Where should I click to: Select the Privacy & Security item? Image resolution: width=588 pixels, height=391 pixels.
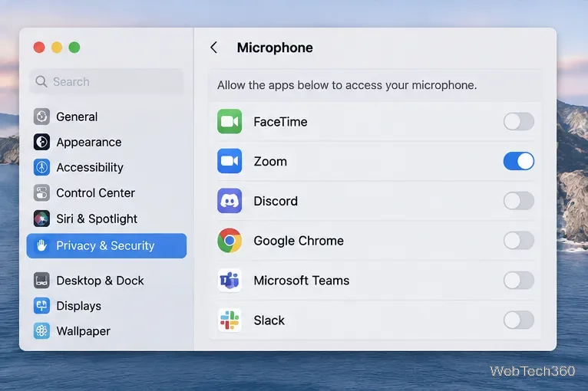click(107, 245)
